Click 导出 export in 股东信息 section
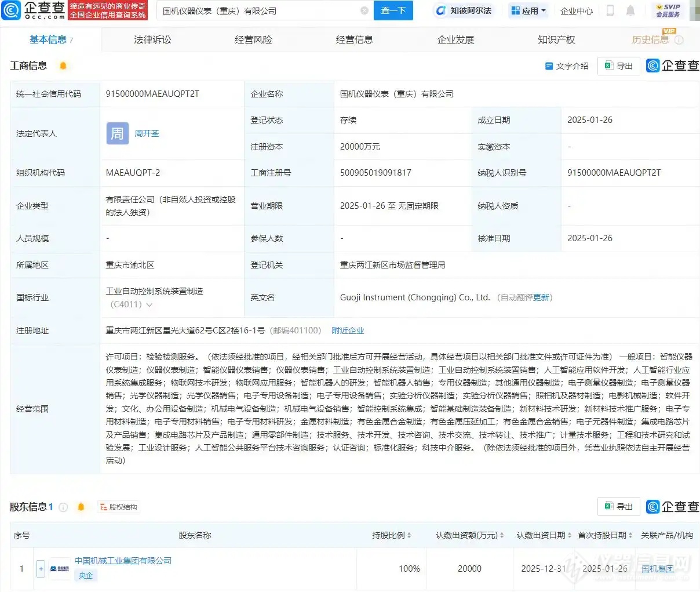 coord(618,506)
